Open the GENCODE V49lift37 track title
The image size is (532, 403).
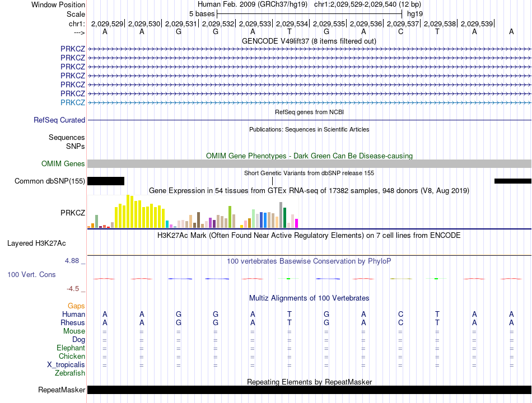(309, 41)
